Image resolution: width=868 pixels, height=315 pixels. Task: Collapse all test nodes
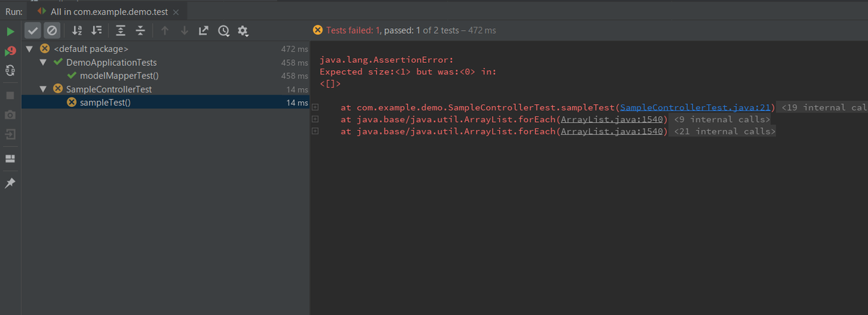coord(140,30)
